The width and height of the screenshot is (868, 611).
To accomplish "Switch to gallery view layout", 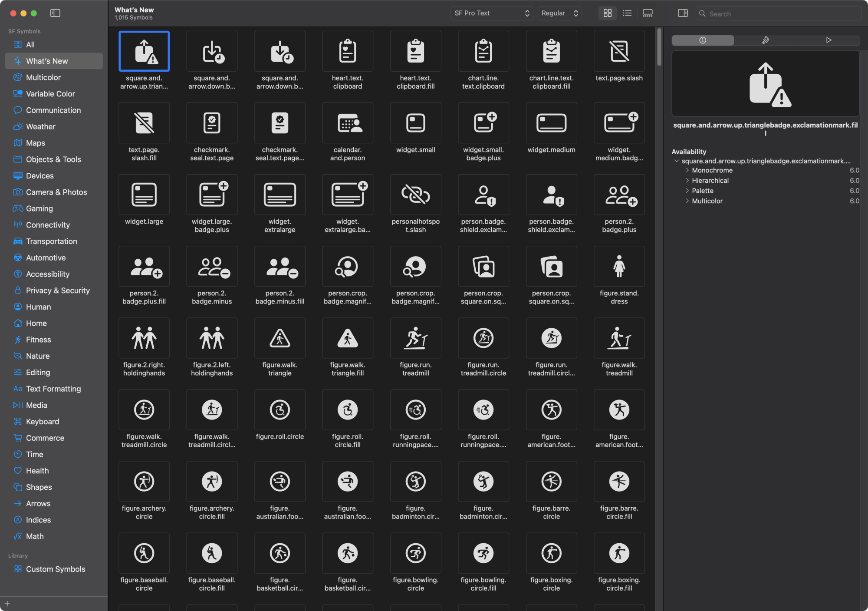I will pos(647,13).
